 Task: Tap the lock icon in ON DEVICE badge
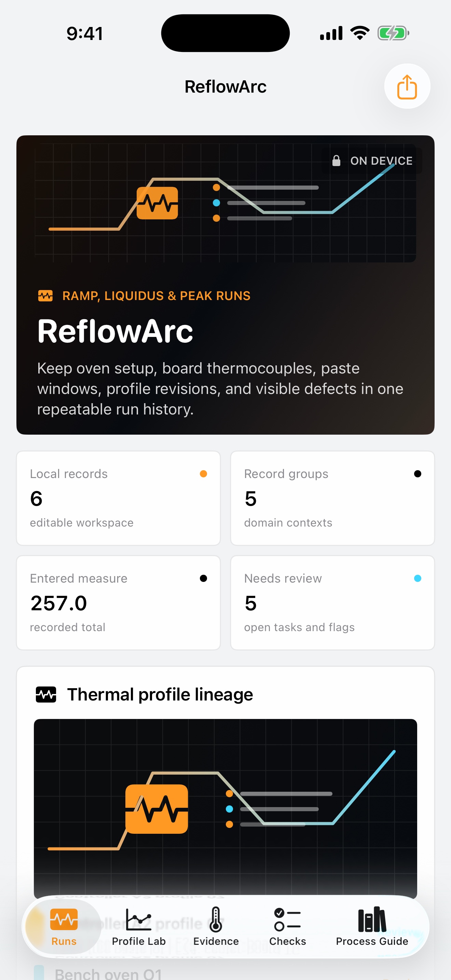click(x=336, y=161)
